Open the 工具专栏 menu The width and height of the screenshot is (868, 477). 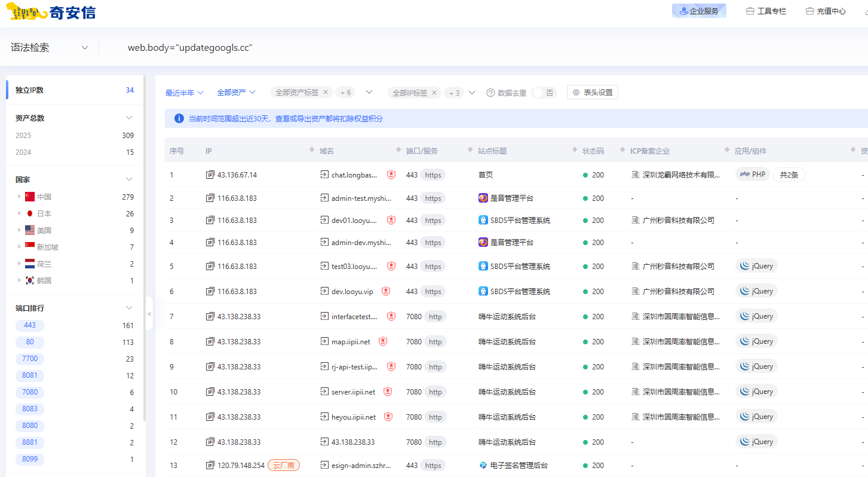[x=766, y=11]
